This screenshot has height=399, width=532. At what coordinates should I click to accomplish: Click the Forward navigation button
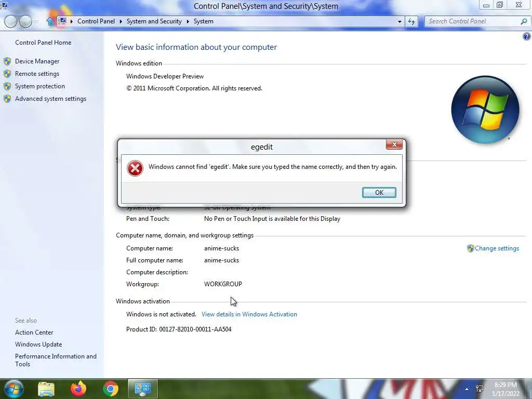pos(25,21)
